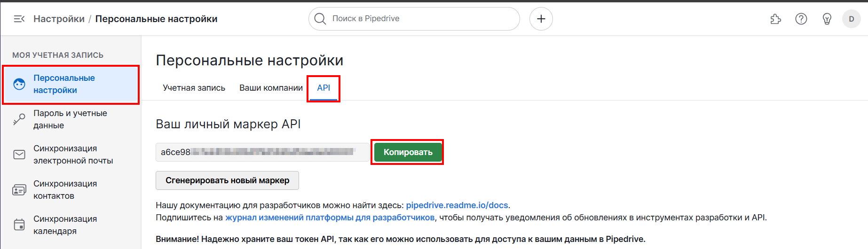This screenshot has height=249, width=868.
Task: Click the search magnifier icon
Action: (320, 19)
